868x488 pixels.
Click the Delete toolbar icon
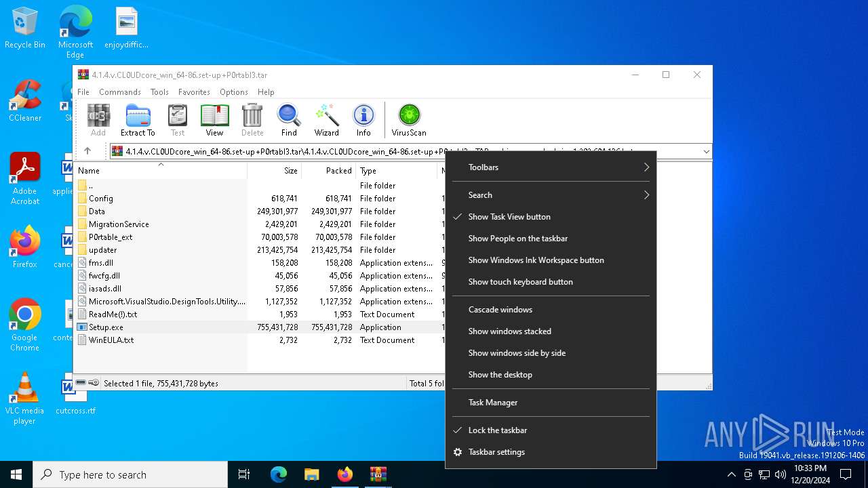coord(252,121)
